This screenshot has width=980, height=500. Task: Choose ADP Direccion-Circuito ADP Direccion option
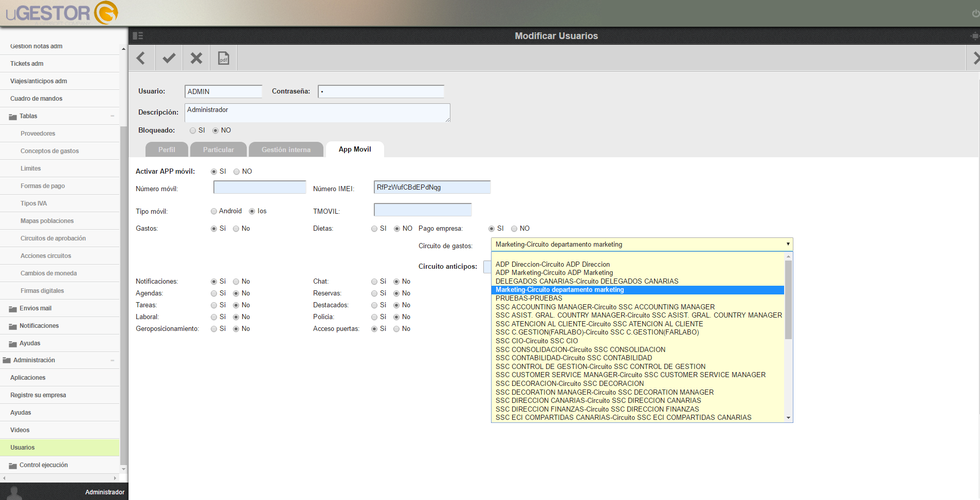pos(638,264)
